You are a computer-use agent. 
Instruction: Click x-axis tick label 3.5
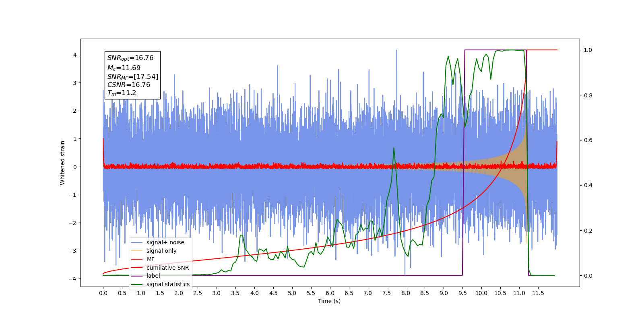tap(235, 293)
